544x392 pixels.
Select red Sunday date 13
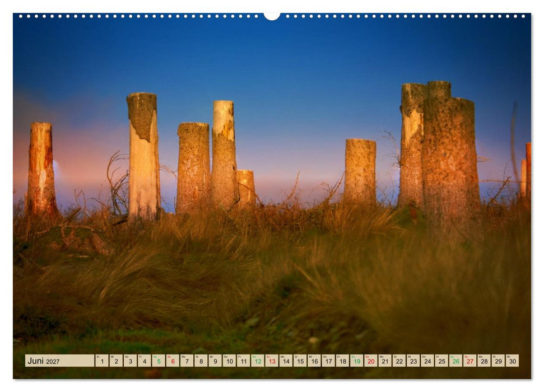pyautogui.click(x=272, y=361)
